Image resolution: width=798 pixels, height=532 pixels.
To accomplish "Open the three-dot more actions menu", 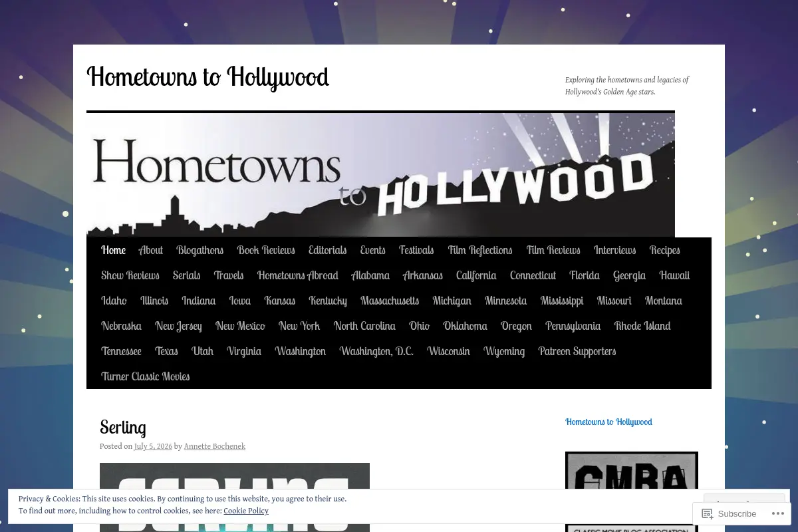I will point(777,513).
